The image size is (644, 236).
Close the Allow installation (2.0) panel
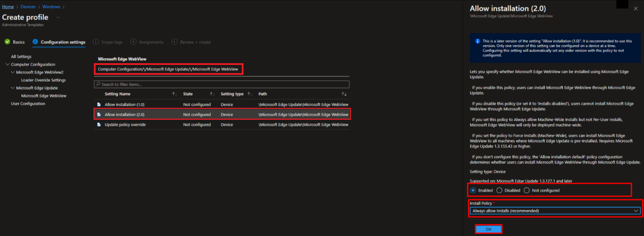coord(636,9)
